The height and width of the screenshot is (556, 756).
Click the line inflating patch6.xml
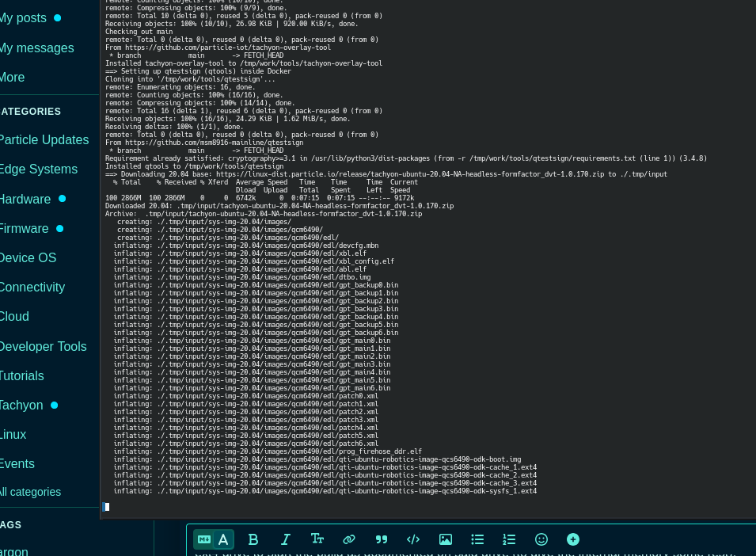tap(246, 444)
